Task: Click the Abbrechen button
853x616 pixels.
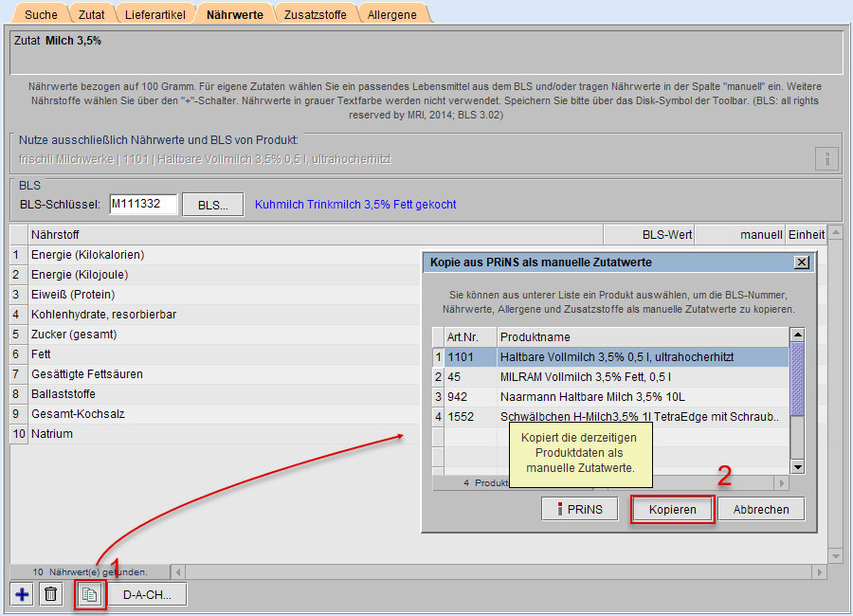Action: coord(761,509)
